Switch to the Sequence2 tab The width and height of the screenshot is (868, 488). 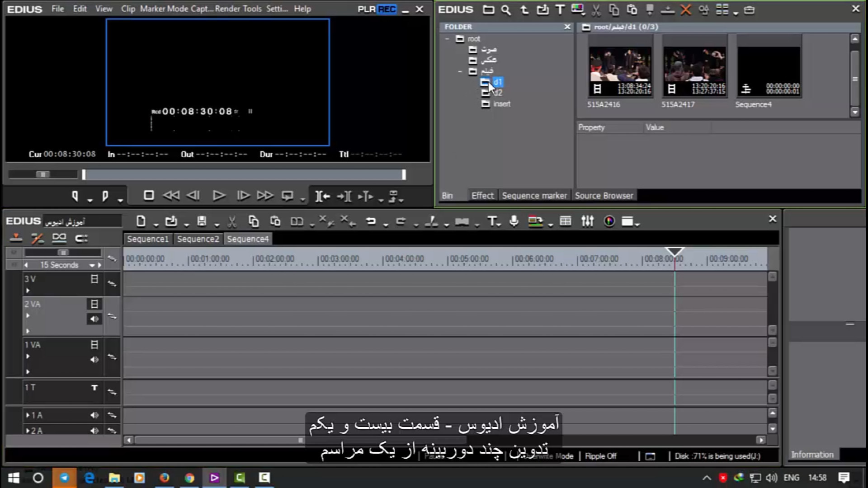pyautogui.click(x=198, y=239)
